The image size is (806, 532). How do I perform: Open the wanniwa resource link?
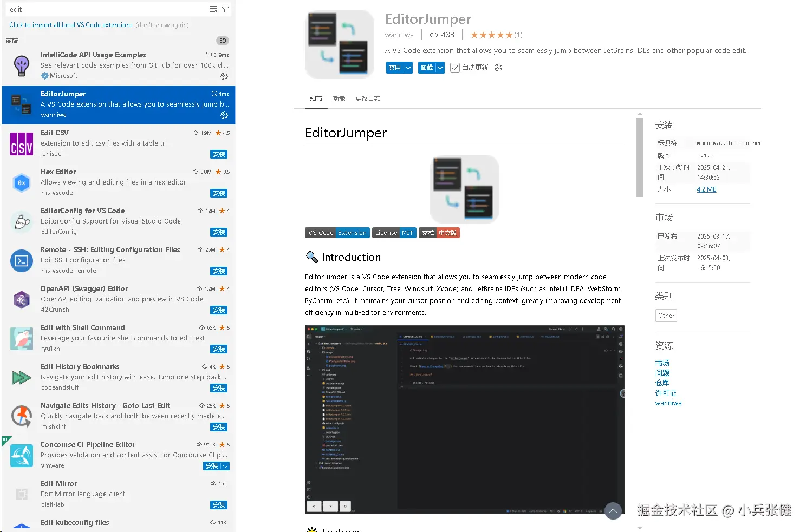point(668,403)
